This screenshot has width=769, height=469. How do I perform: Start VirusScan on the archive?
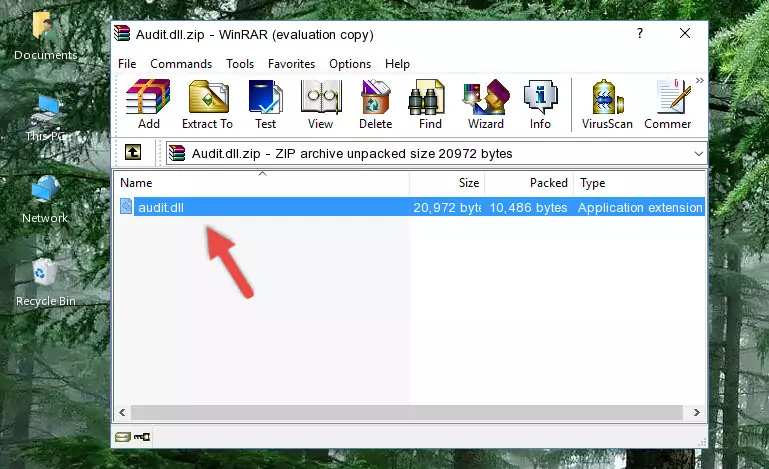[607, 104]
